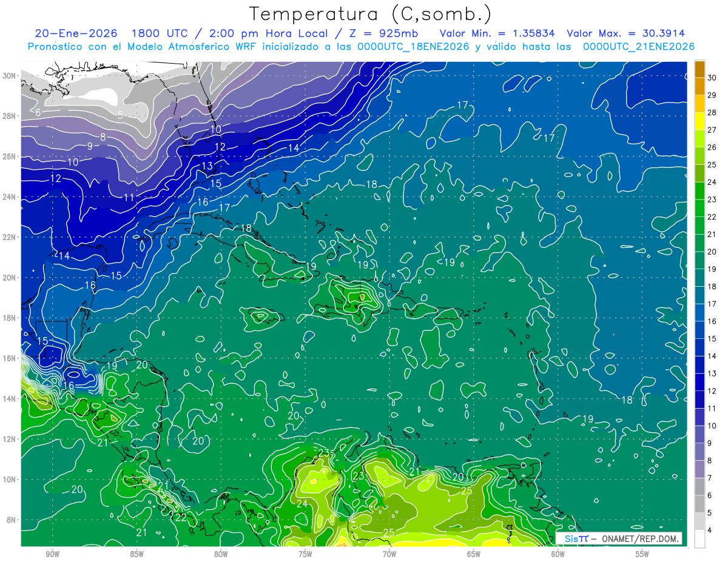Click the "8" contour label in the purple band
The height and width of the screenshot is (562, 728).
(103, 137)
